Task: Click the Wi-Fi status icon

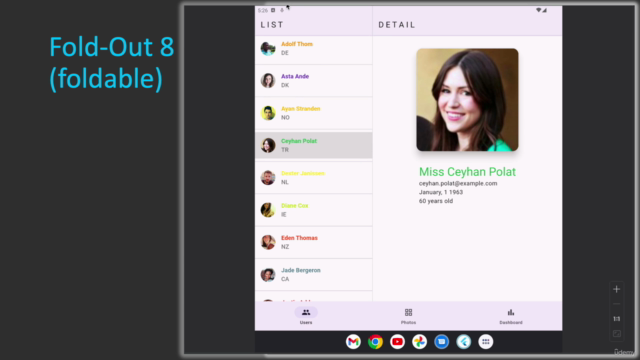Action: coord(539,10)
